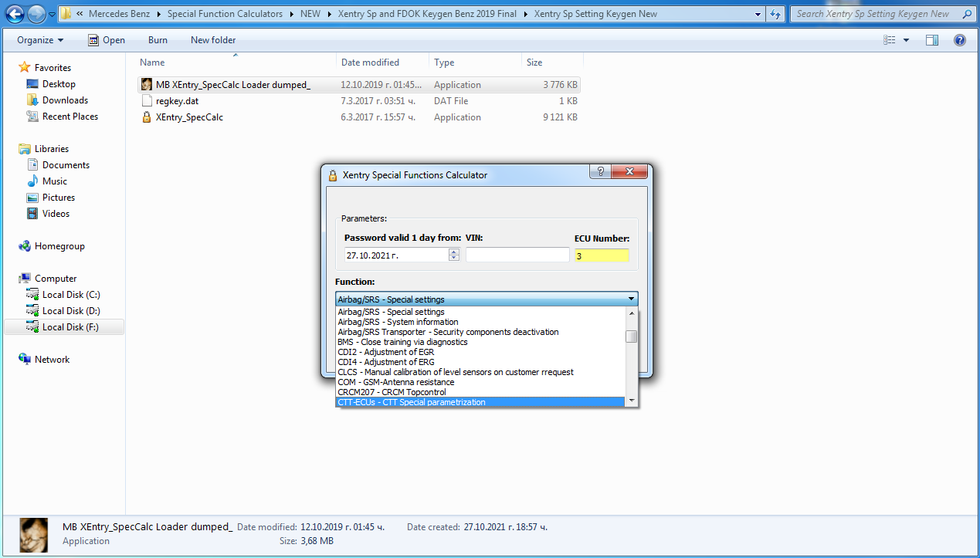Click the yellow ECU Number field
This screenshot has width=980, height=558.
coord(602,255)
